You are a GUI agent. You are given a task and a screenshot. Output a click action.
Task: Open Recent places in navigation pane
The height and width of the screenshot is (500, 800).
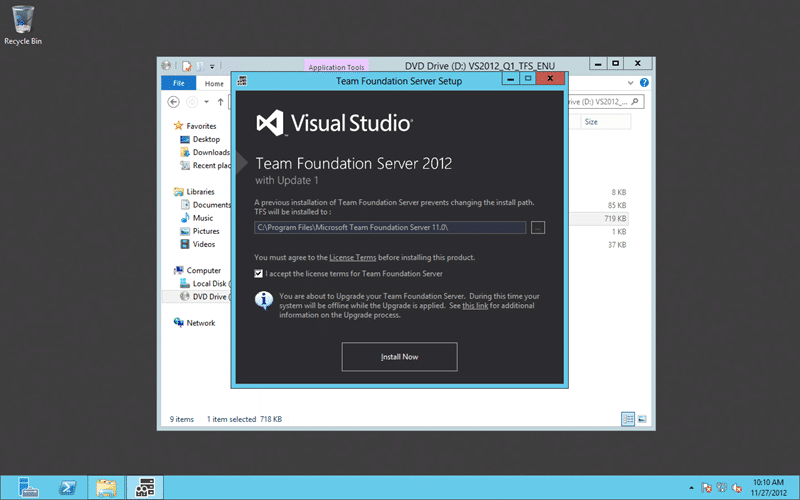[x=205, y=166]
